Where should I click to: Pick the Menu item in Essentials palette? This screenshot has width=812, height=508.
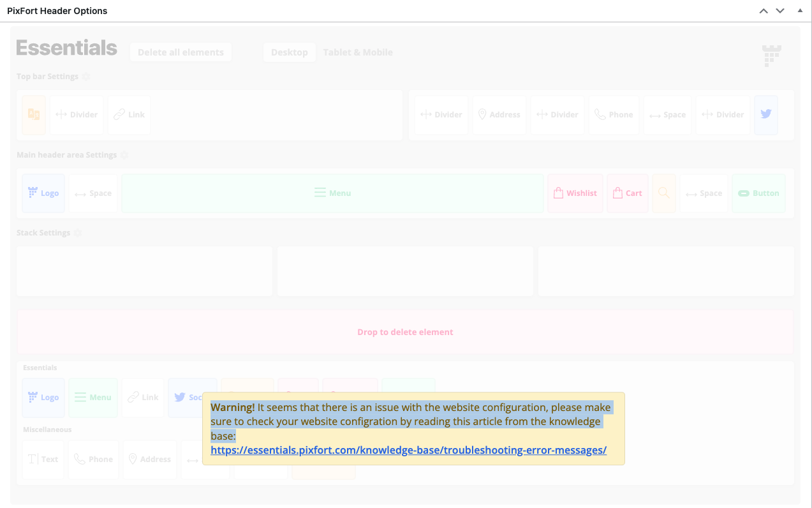(x=93, y=398)
